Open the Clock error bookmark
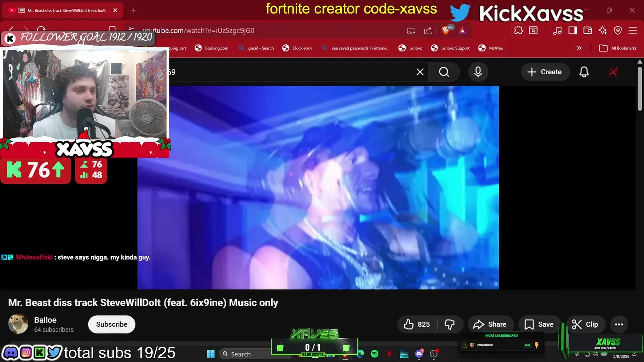 297,48
